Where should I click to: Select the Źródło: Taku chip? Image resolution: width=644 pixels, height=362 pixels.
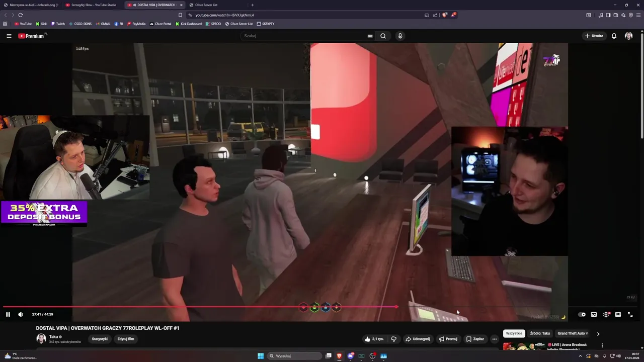(540, 333)
